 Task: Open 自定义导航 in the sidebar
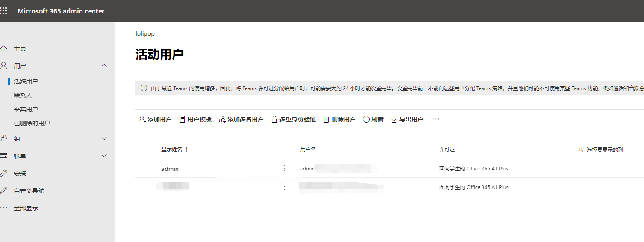point(29,191)
